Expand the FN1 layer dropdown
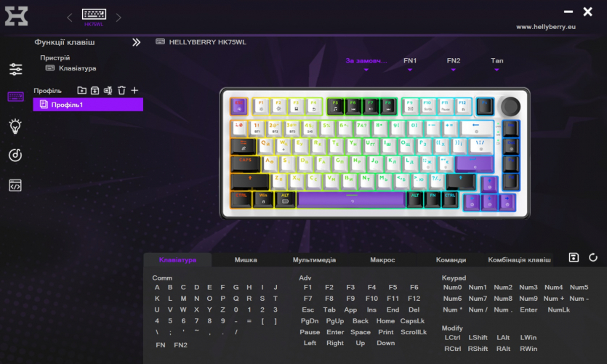This screenshot has height=364, width=607. [x=410, y=65]
